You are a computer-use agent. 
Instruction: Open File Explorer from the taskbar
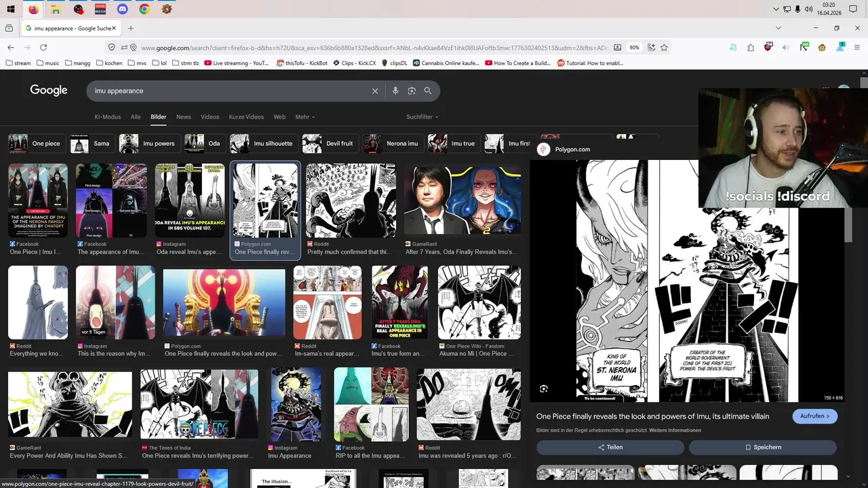click(x=56, y=9)
